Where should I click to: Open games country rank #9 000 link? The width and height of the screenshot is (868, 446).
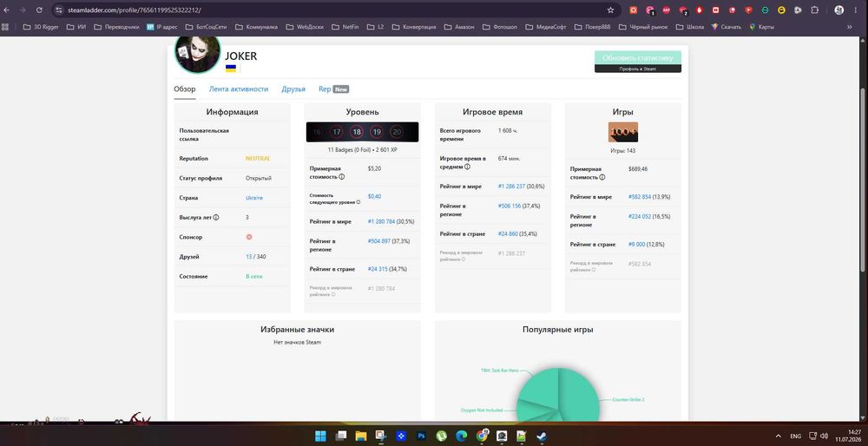636,244
